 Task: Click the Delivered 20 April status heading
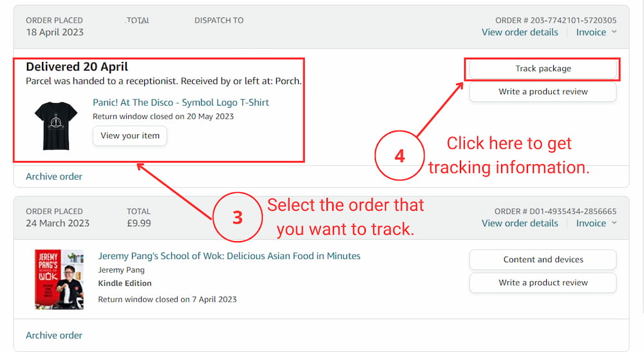pos(77,67)
